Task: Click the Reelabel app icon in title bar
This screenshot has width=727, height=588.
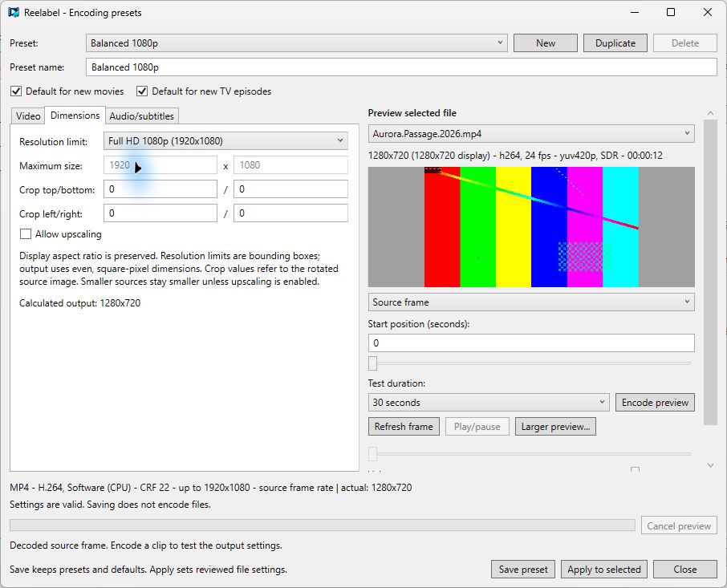Action: pyautogui.click(x=14, y=13)
